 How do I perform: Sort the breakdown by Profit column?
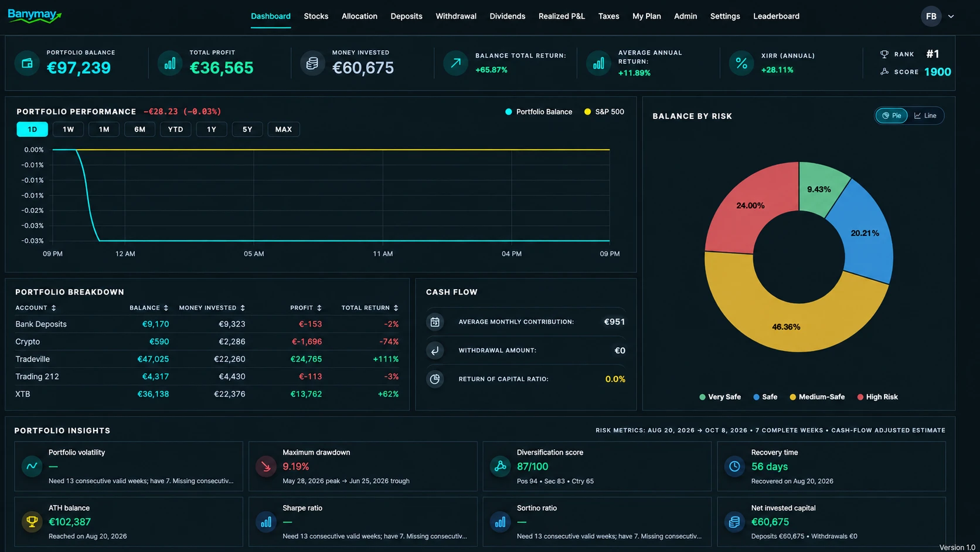coord(306,308)
